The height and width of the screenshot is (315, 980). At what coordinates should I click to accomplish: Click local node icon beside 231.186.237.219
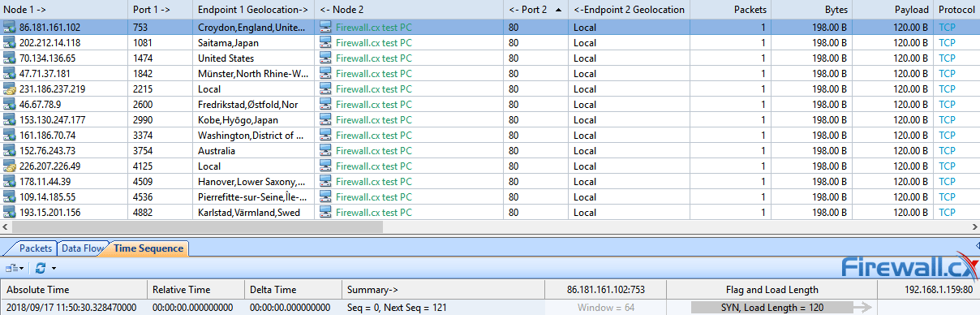pos(10,89)
